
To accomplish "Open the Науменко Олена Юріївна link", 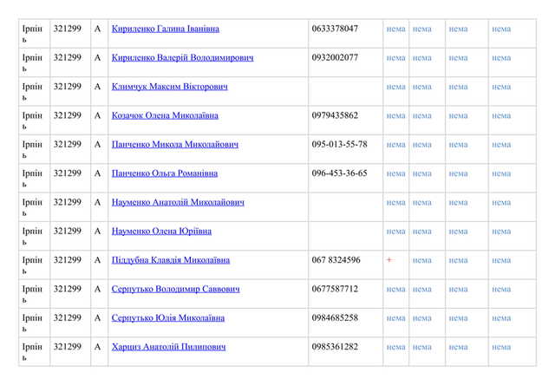I will click(x=161, y=232).
